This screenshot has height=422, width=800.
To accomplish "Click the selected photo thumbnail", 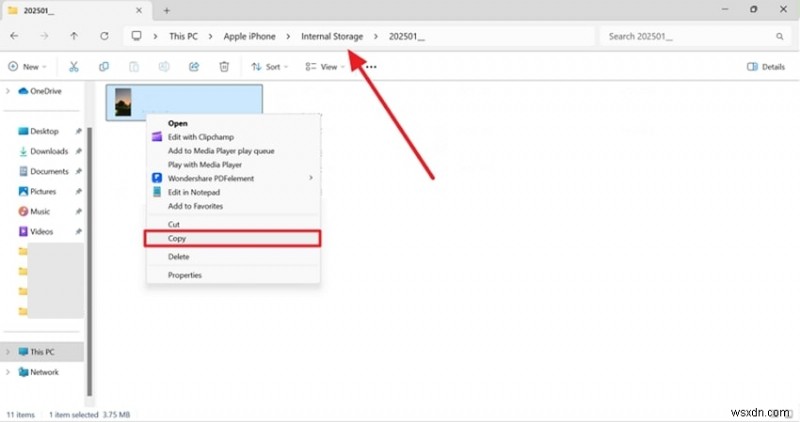I will pyautogui.click(x=123, y=103).
